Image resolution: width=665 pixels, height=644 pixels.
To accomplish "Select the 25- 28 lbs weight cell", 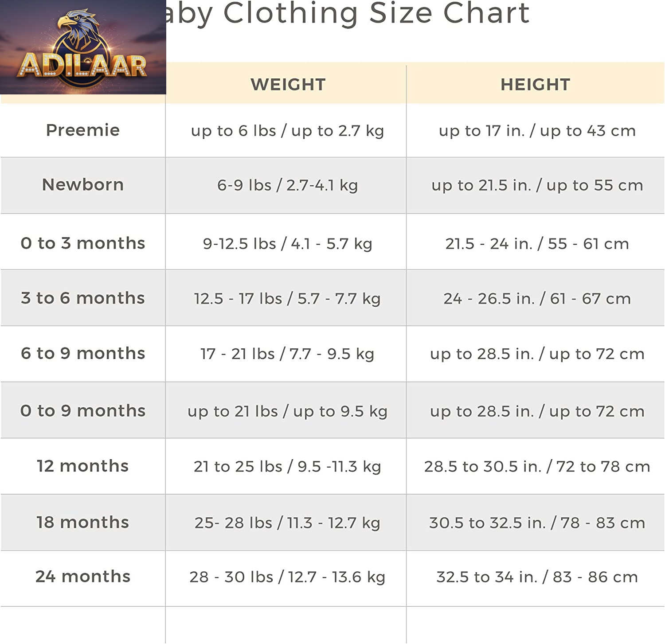I will [287, 523].
